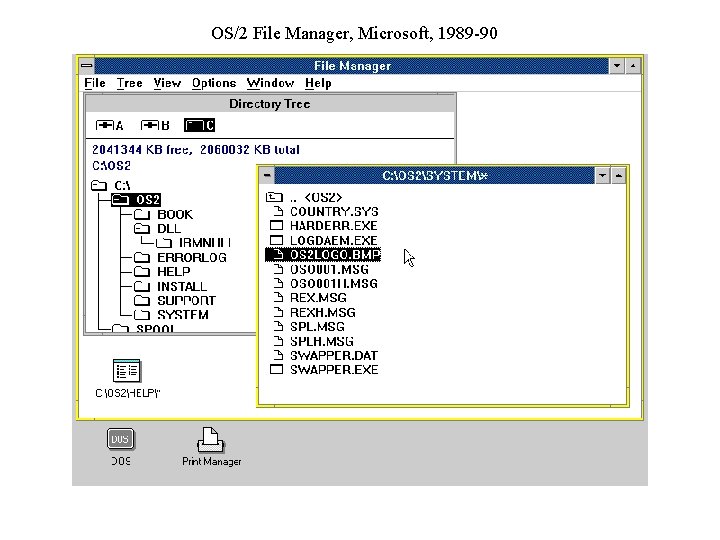Select the SYSTEM folder icon
This screenshot has height=540, width=720.
[x=142, y=315]
